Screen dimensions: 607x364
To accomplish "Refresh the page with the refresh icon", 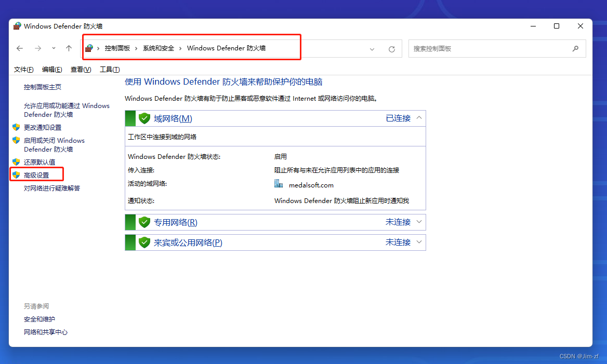I will pos(392,49).
